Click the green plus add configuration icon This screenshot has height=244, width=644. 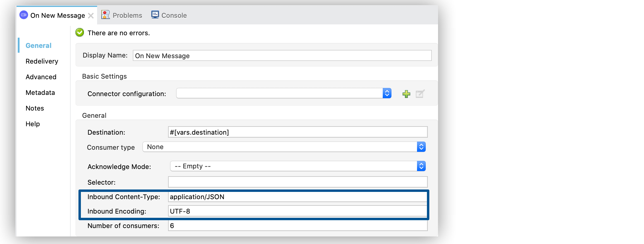click(406, 94)
